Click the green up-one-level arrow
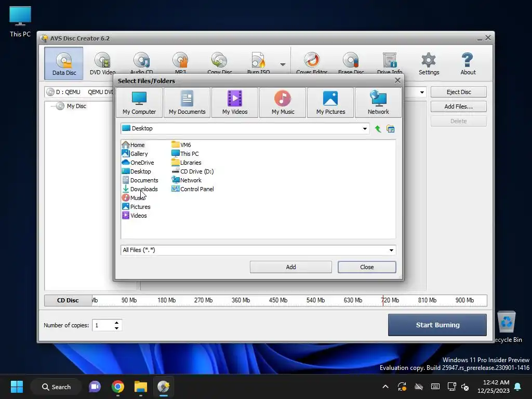The image size is (532, 399). [x=378, y=129]
